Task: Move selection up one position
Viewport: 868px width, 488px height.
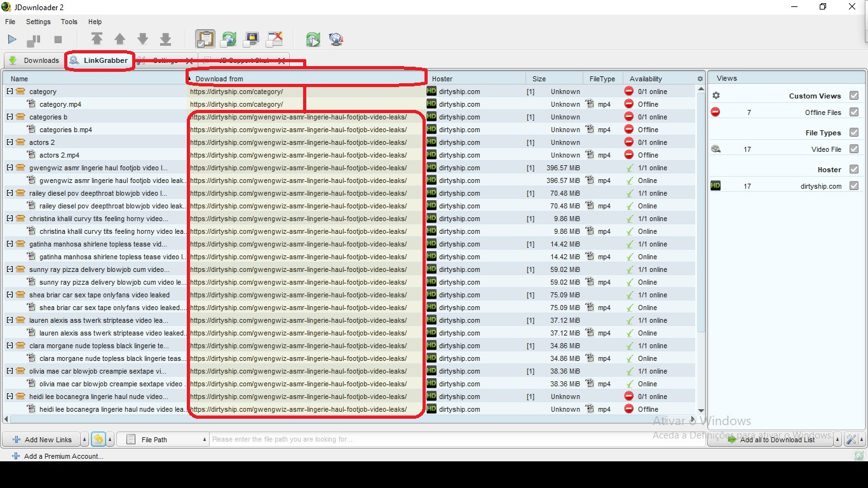Action: (119, 39)
